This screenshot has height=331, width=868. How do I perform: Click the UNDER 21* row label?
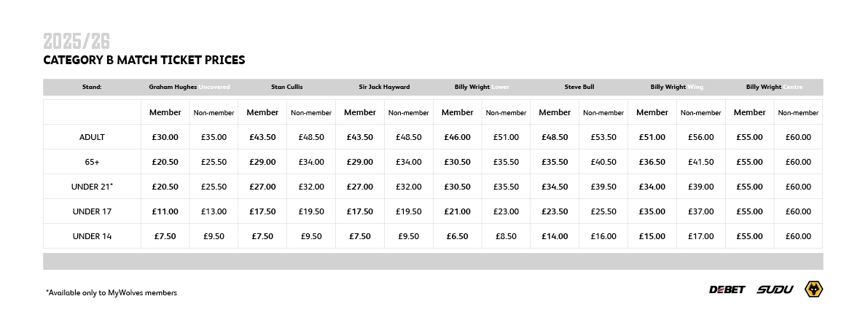coord(92,187)
